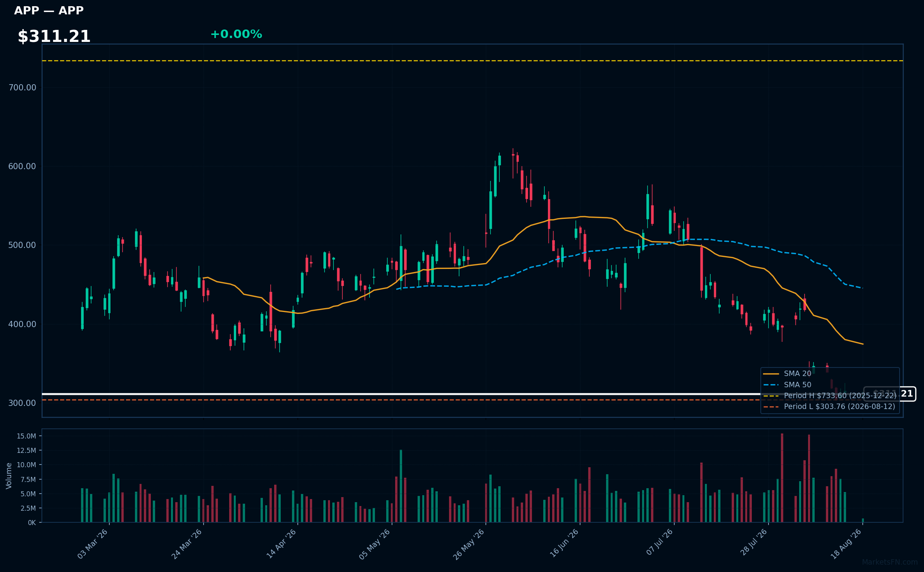Click the tallest green volume bar
Image resolution: width=924 pixels, height=572 pixels.
[401, 486]
